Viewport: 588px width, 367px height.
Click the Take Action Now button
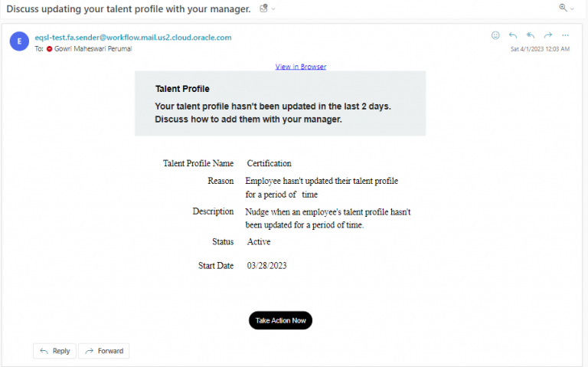click(x=280, y=320)
